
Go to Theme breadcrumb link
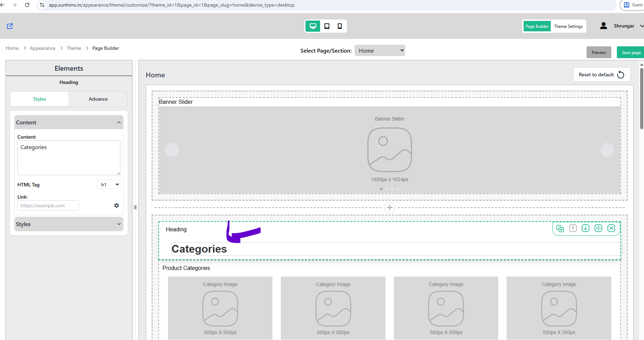coord(74,48)
